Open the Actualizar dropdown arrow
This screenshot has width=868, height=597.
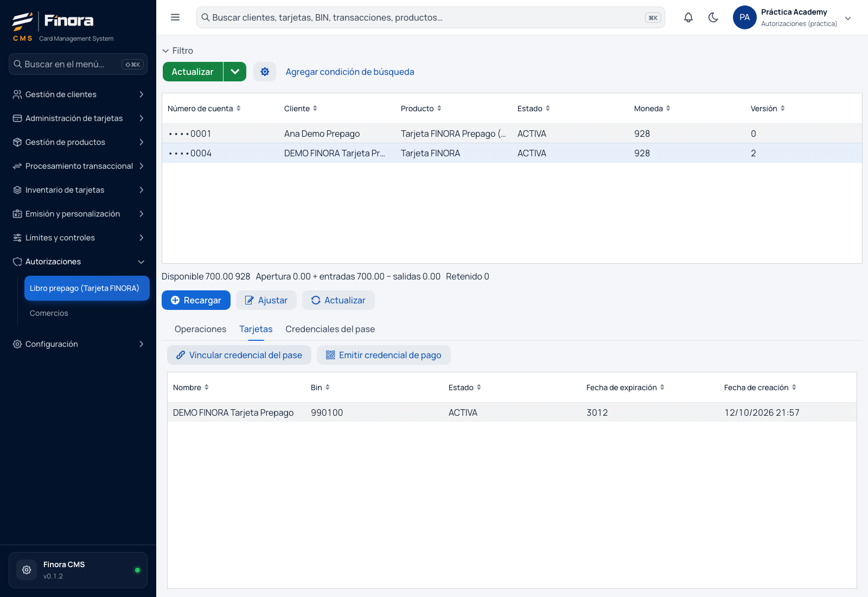[x=235, y=72]
